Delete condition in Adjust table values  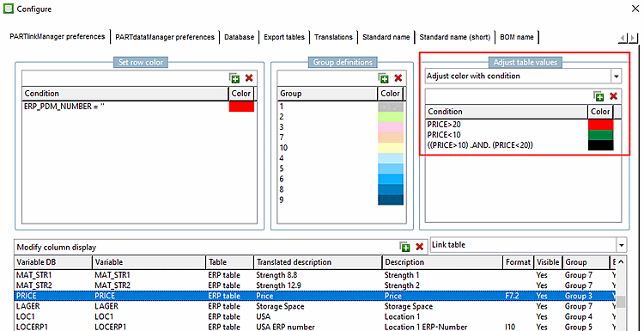pos(613,96)
